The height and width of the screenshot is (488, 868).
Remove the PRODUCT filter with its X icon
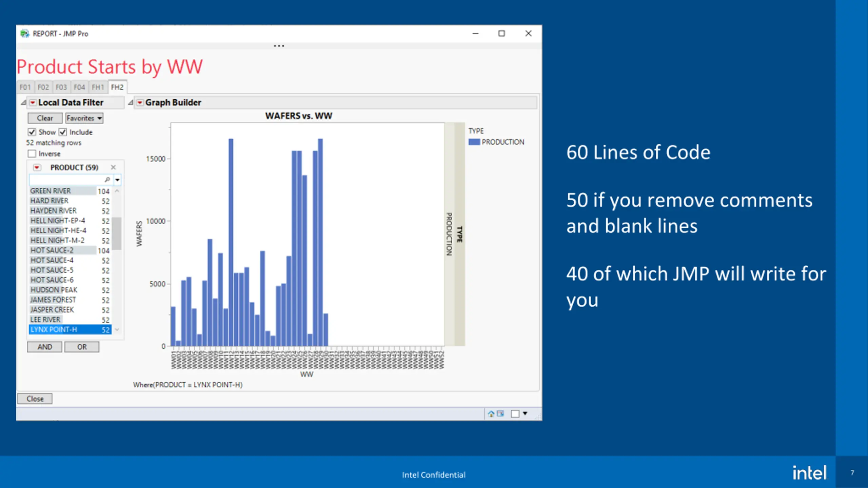113,167
